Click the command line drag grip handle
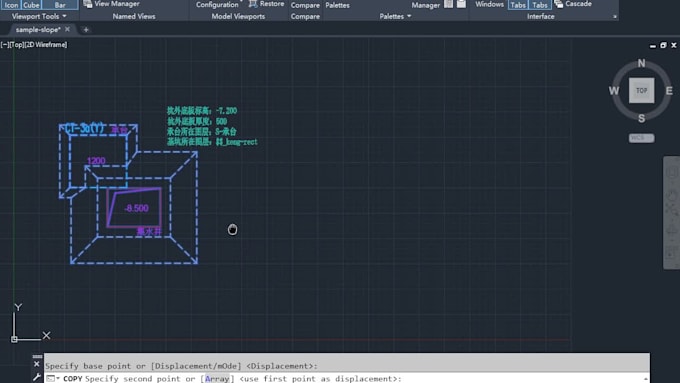This screenshot has height=383, width=680. (37, 357)
